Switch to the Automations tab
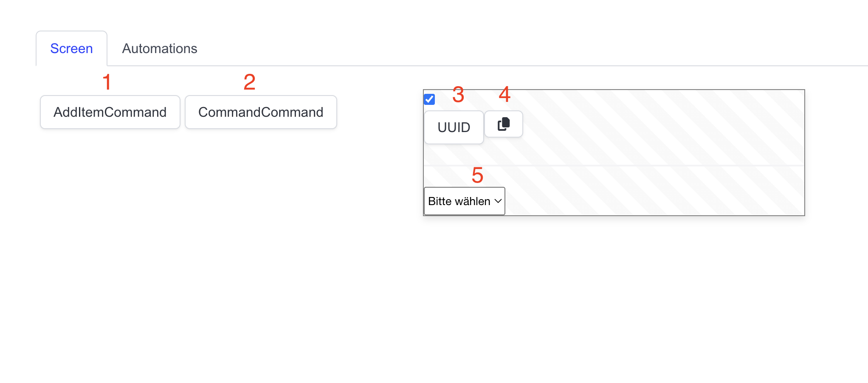This screenshot has height=383, width=868. 160,48
